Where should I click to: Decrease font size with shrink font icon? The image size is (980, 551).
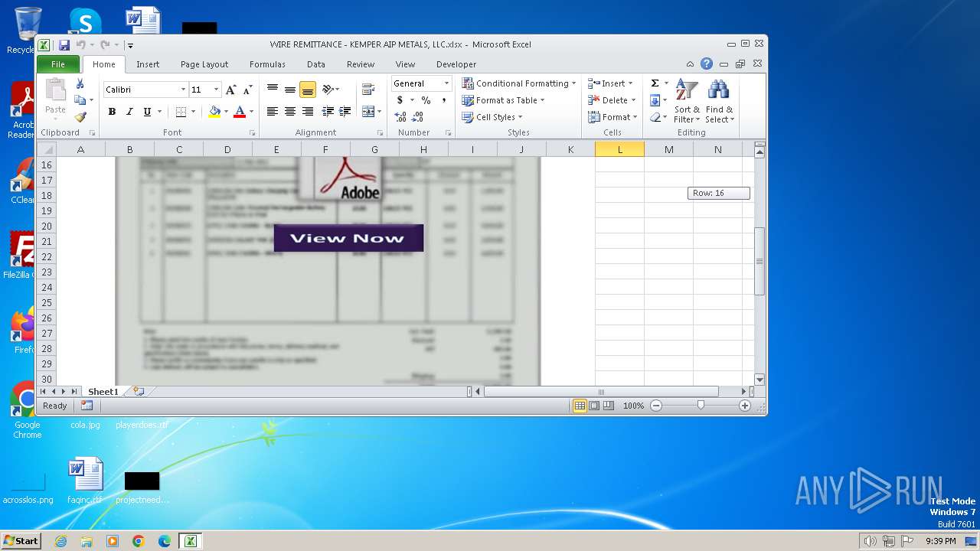[x=247, y=90]
